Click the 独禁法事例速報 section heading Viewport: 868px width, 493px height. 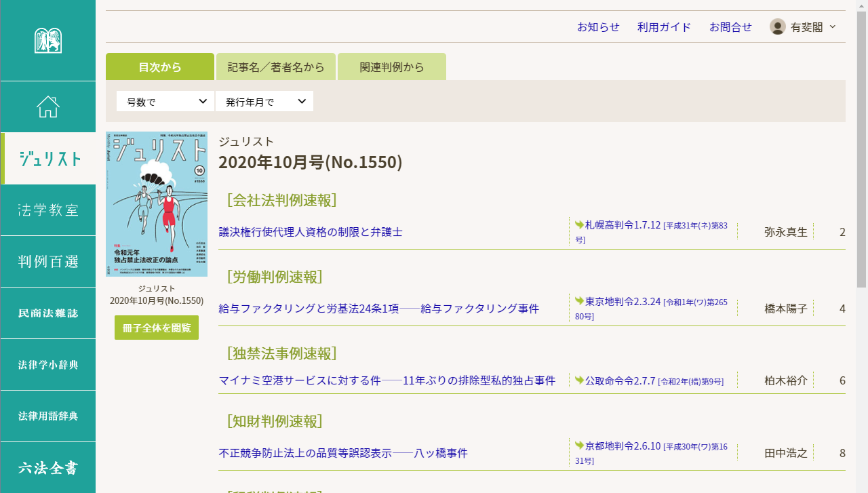click(282, 353)
